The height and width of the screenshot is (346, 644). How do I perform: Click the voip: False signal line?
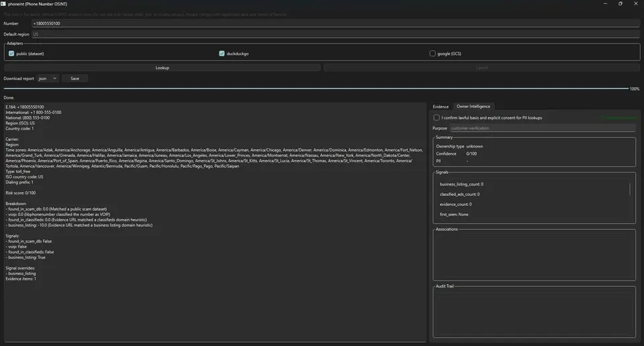pos(16,247)
